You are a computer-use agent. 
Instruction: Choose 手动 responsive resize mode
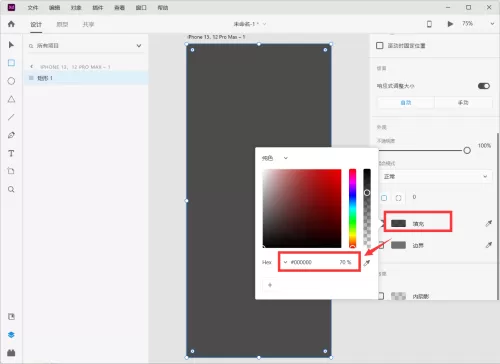[463, 103]
